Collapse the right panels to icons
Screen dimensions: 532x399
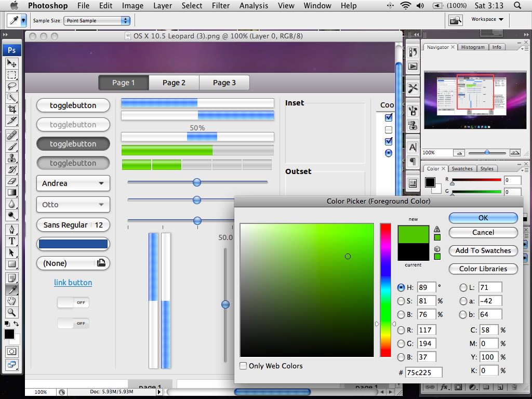point(526,34)
